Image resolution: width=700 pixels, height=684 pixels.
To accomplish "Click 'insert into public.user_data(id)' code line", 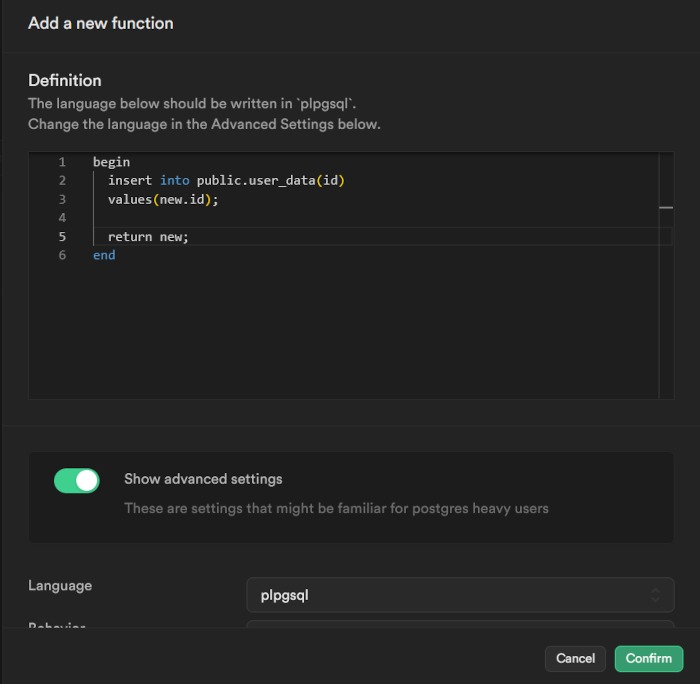I will click(226, 180).
